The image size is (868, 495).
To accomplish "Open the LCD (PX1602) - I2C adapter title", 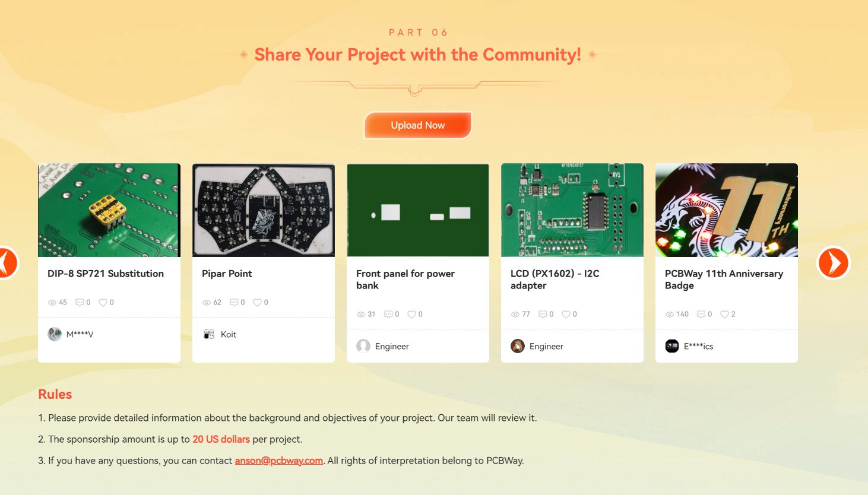I will 555,280.
